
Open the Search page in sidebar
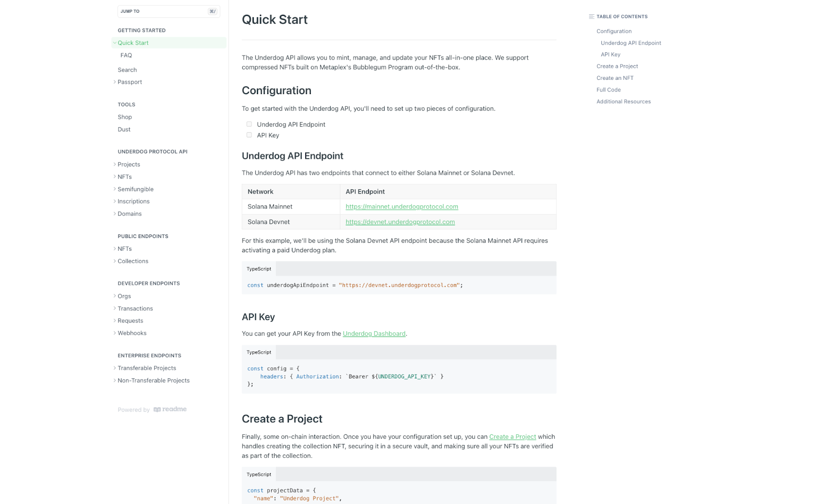[127, 70]
